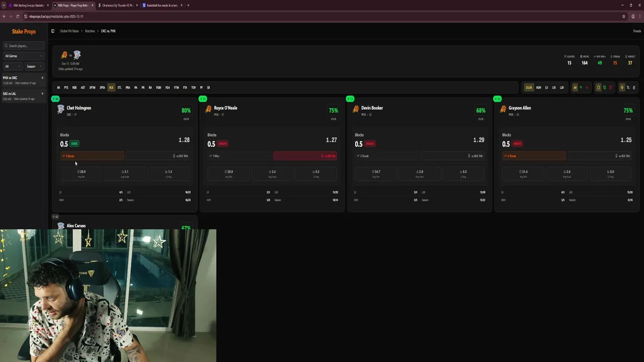Toggle the H2H range filter

point(538,87)
